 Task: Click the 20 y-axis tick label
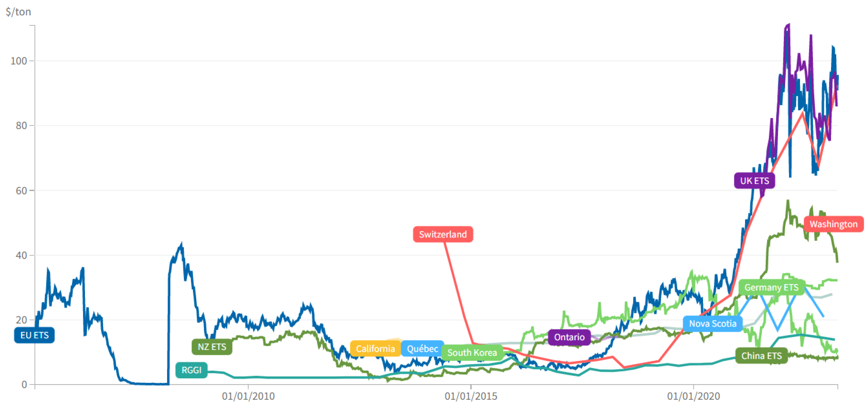(21, 320)
